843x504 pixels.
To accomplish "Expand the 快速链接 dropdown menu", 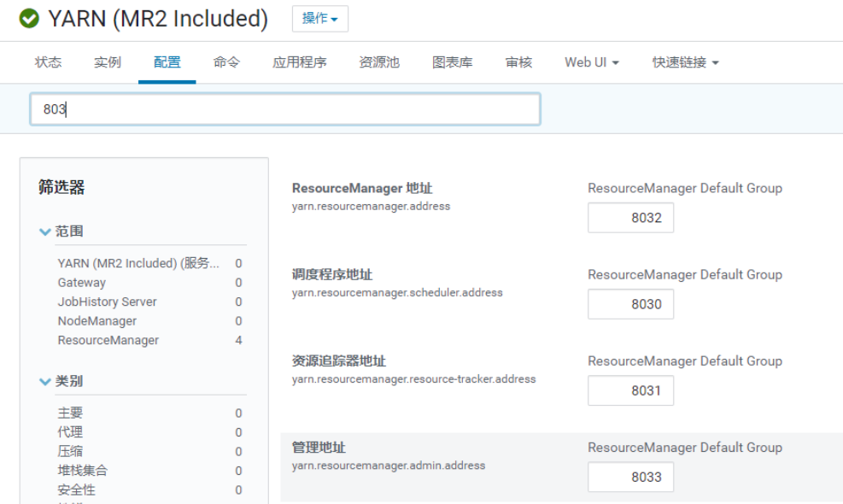I will (685, 62).
